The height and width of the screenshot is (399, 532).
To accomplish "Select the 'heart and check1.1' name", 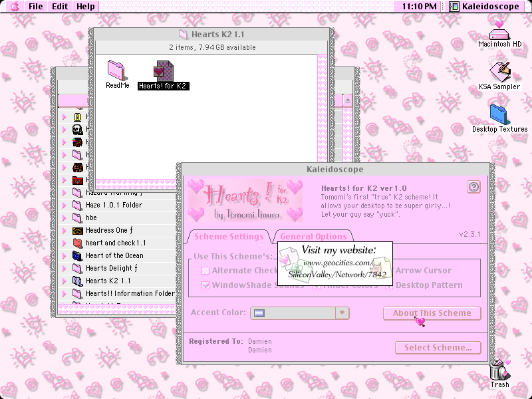I will pyautogui.click(x=116, y=243).
